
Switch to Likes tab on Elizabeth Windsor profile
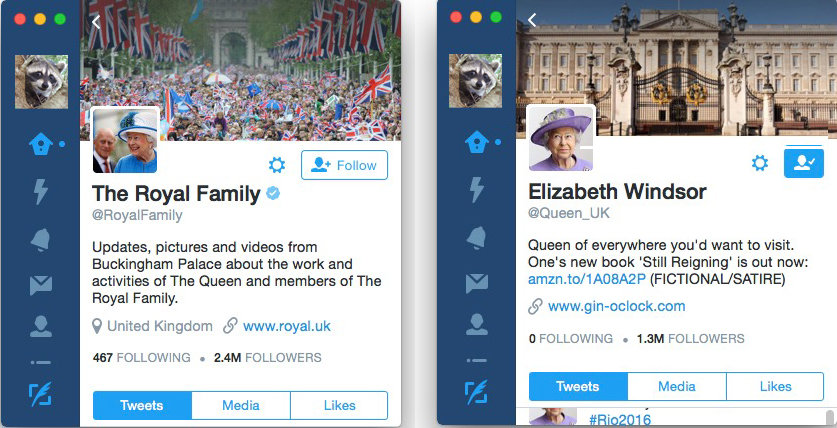775,386
